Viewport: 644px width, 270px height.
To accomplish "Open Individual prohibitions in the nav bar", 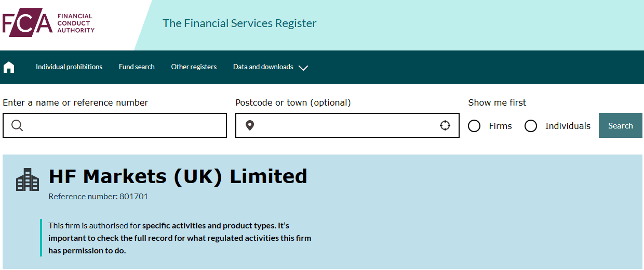I will (x=69, y=67).
